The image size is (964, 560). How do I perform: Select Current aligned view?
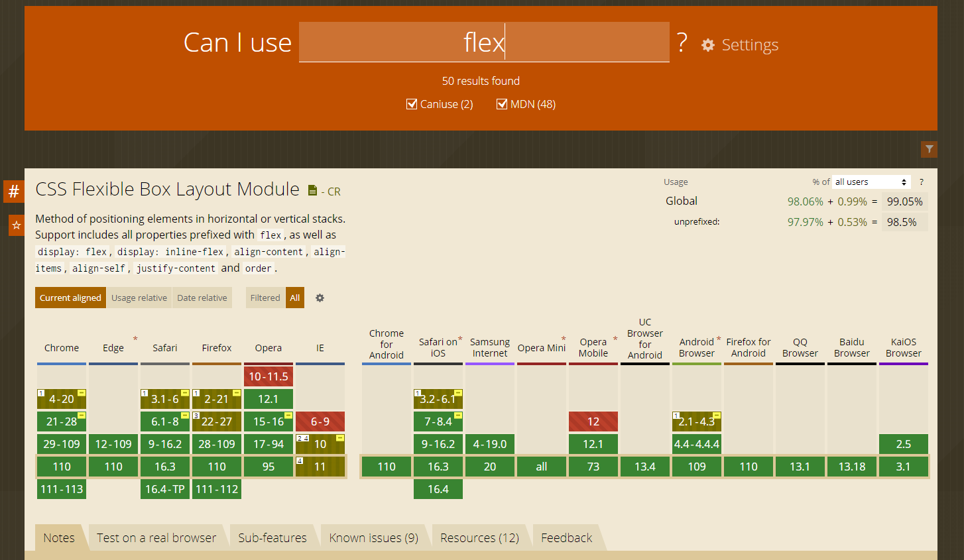(x=70, y=298)
